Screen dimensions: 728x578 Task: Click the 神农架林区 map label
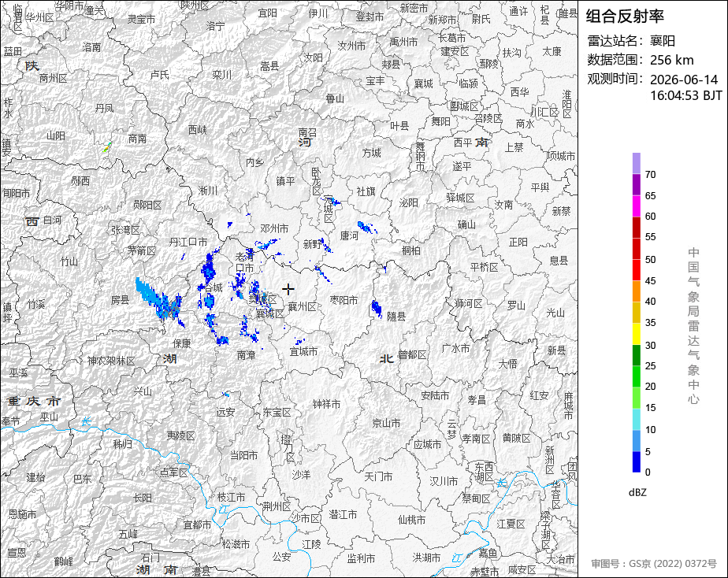click(x=111, y=361)
